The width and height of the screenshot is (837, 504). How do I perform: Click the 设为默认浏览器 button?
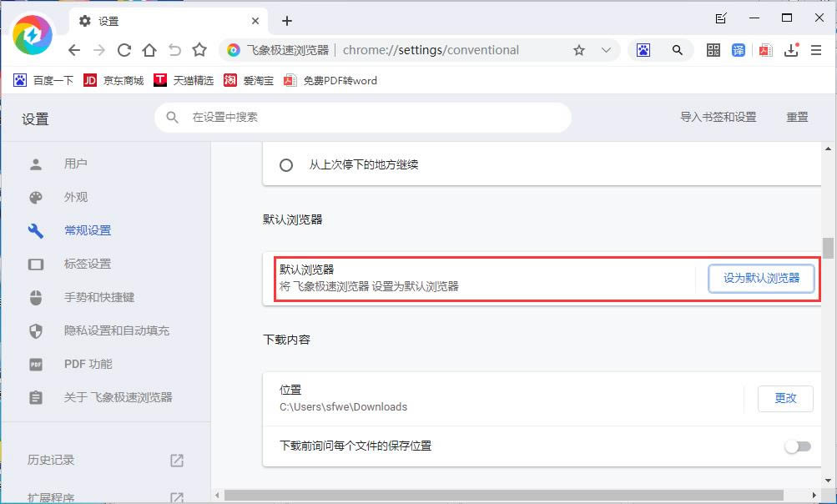761,279
